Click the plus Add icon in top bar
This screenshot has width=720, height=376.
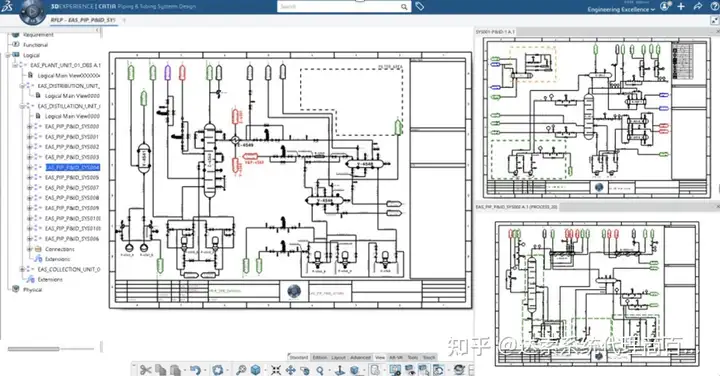681,6
